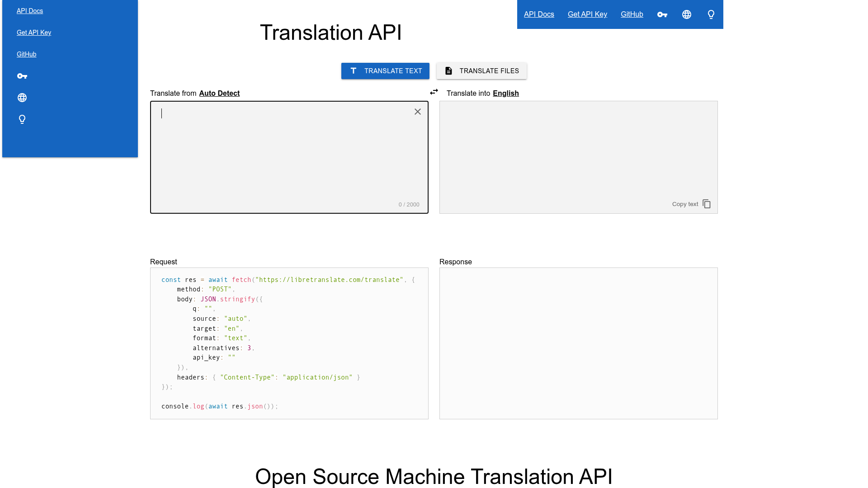Image resolution: width=868 pixels, height=488 pixels.
Task: Swap source and target languages
Action: 434,92
